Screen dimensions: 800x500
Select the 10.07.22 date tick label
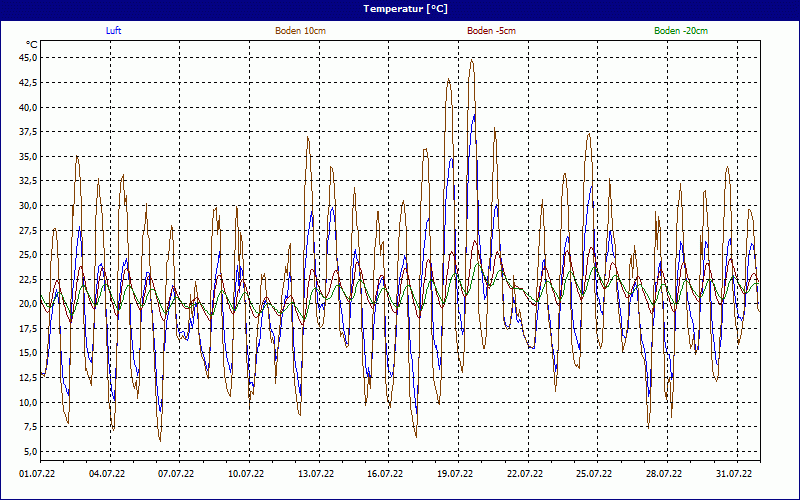click(246, 475)
